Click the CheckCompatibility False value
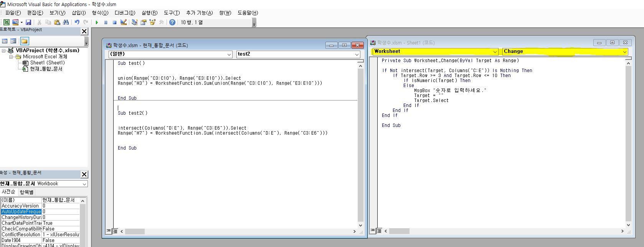 (61, 229)
